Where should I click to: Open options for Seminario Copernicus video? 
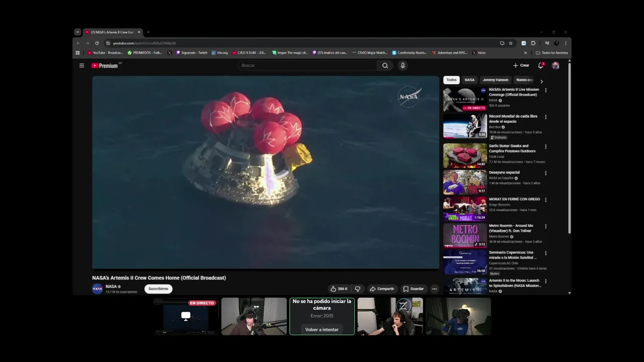point(545,253)
